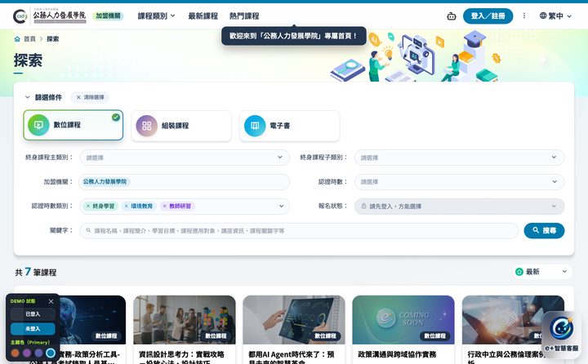Close the DEMO 狀態 panel

(51, 301)
